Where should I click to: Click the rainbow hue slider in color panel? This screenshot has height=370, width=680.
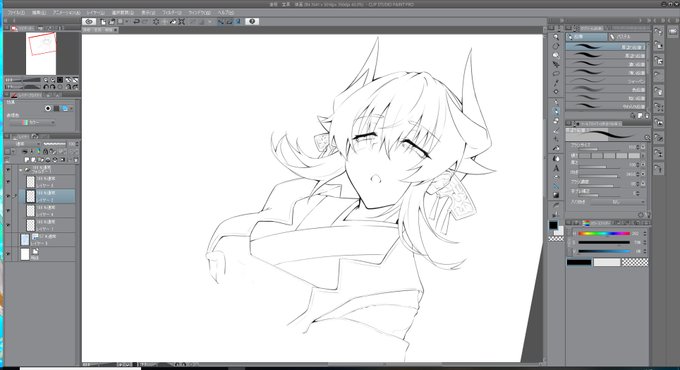pos(604,233)
